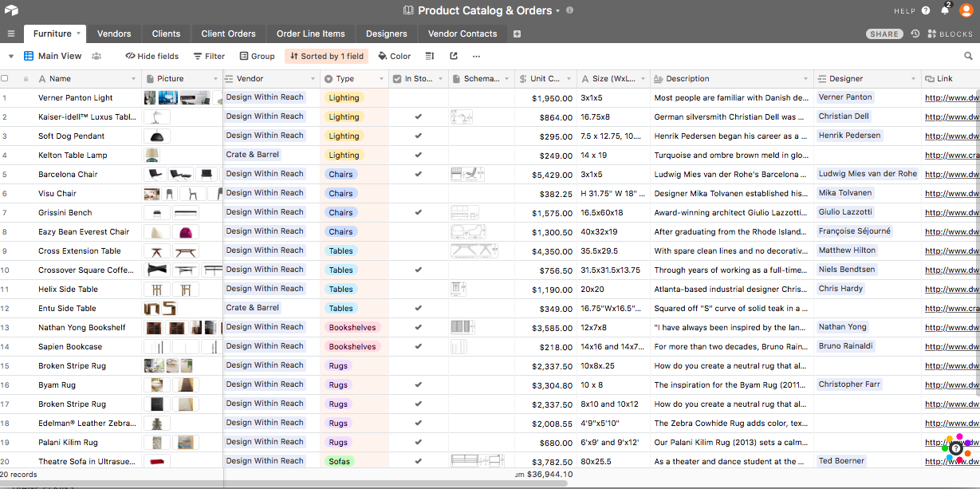Uncheck In Stock for Soft Dog Pendant
The width and height of the screenshot is (980, 489).
coord(418,136)
